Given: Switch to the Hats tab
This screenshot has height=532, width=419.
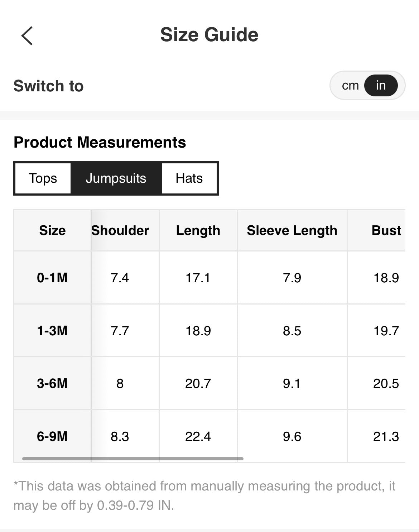Looking at the screenshot, I should coord(189,178).
